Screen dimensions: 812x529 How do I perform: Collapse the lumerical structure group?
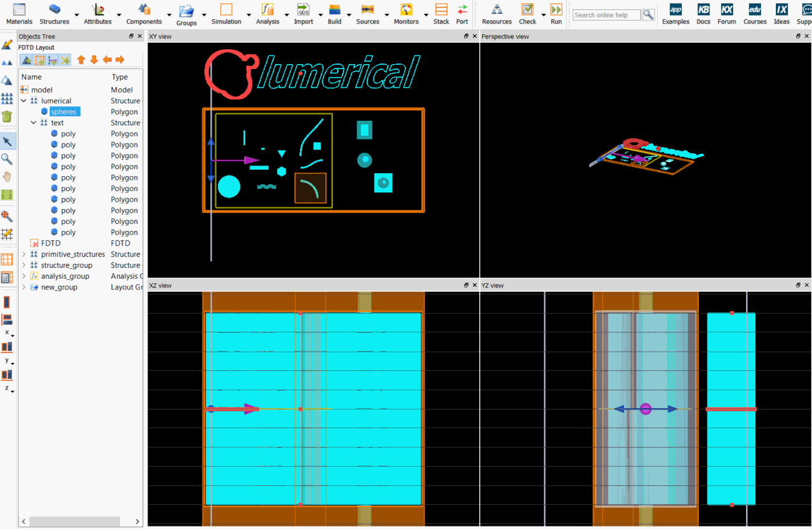tap(24, 101)
